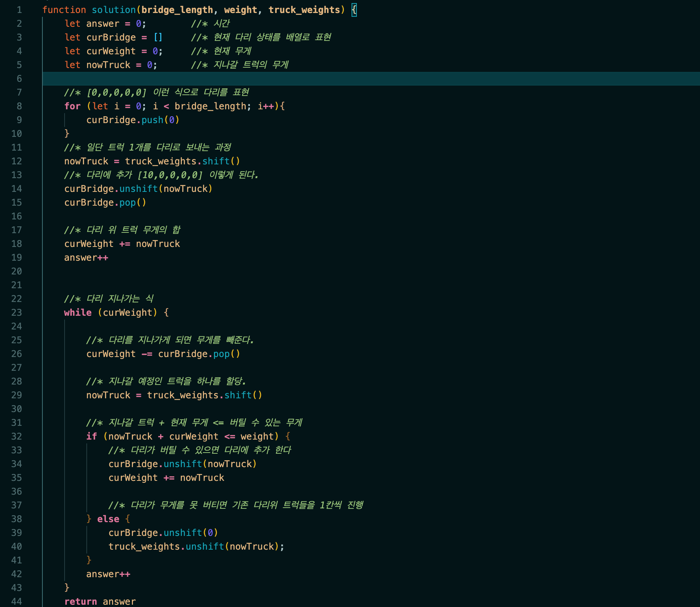Click truck_weights on line 40
Viewport: 700px width, 607px height.
pos(144,547)
